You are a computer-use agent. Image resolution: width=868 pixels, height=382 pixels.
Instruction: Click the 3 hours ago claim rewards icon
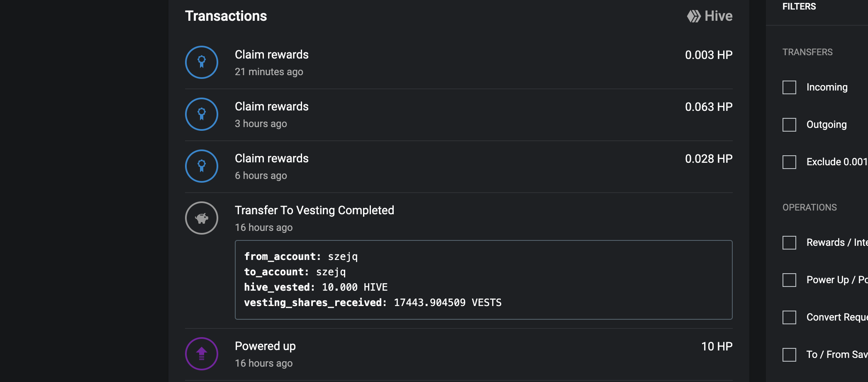pyautogui.click(x=202, y=114)
